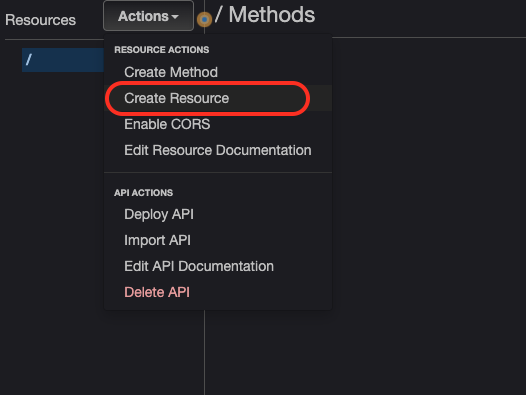Select Create Resource menu entry
This screenshot has height=395, width=526.
pyautogui.click(x=176, y=98)
